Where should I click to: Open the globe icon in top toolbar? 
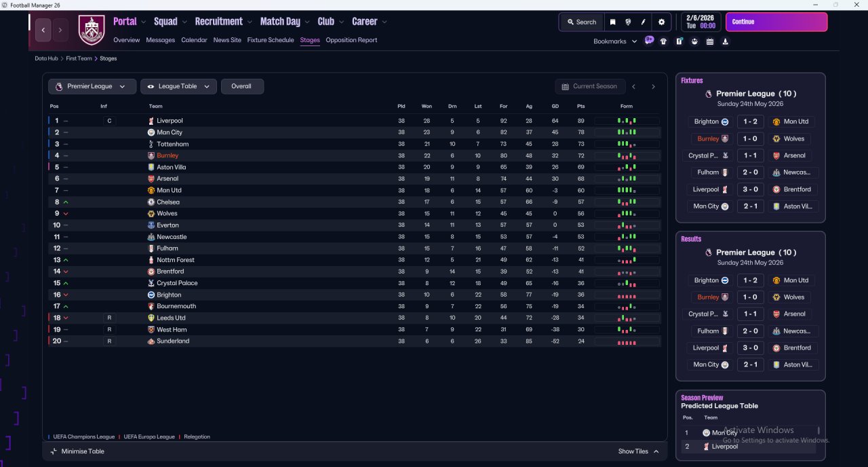click(628, 22)
